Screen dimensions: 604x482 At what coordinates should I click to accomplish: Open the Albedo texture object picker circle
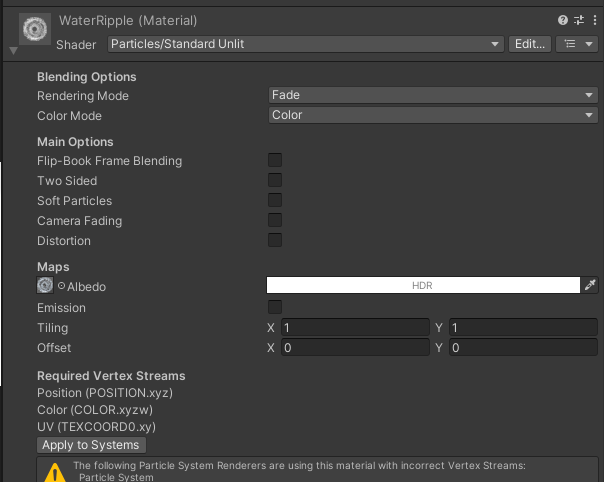(61, 286)
